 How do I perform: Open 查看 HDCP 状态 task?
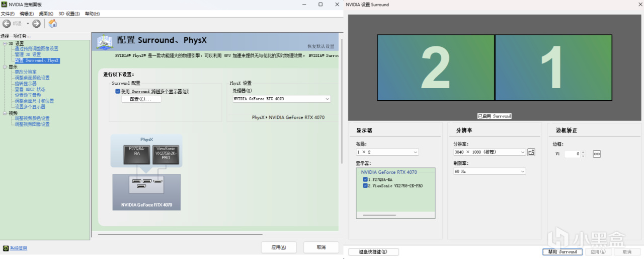pos(30,89)
